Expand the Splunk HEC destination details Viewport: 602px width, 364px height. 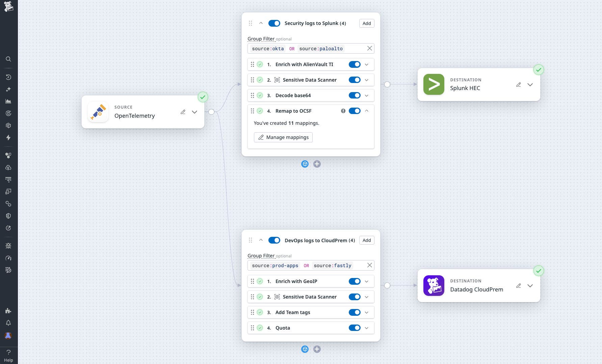pyautogui.click(x=530, y=85)
